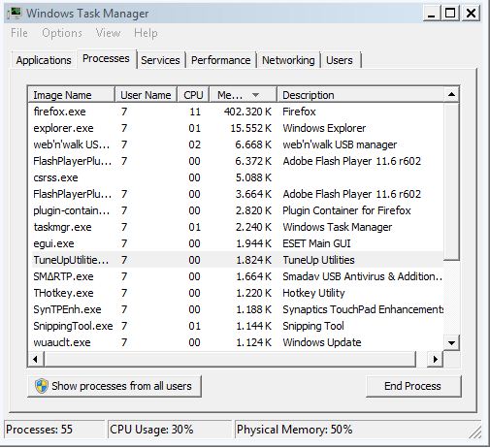Viewport: 490px width, 448px height.
Task: Sort by Memory column header
Action: pyautogui.click(x=244, y=95)
